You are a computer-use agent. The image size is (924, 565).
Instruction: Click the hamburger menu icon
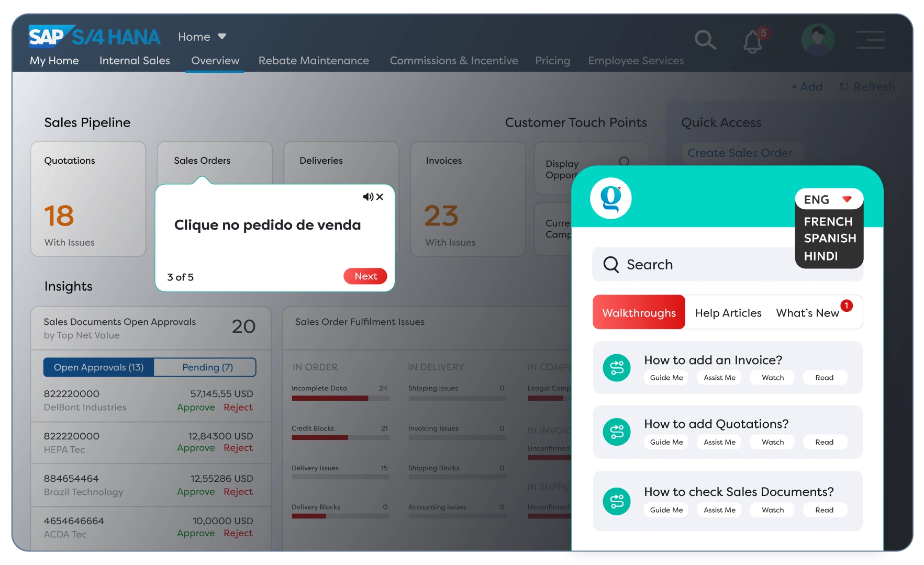tap(870, 39)
